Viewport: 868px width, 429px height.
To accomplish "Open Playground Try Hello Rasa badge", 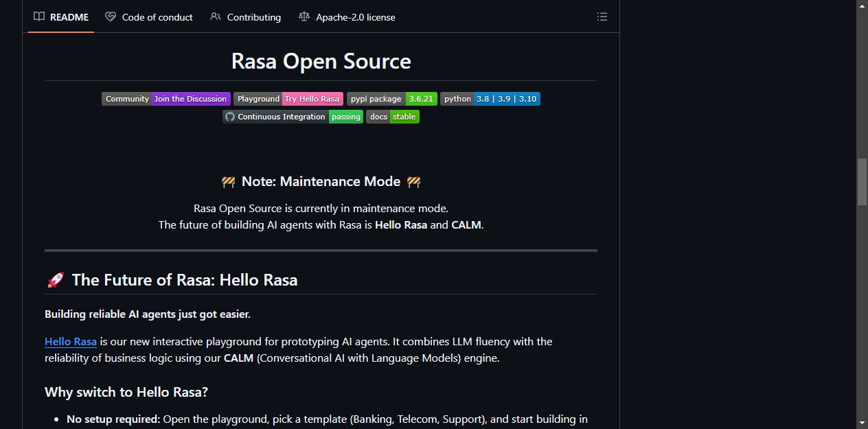I will tap(288, 99).
